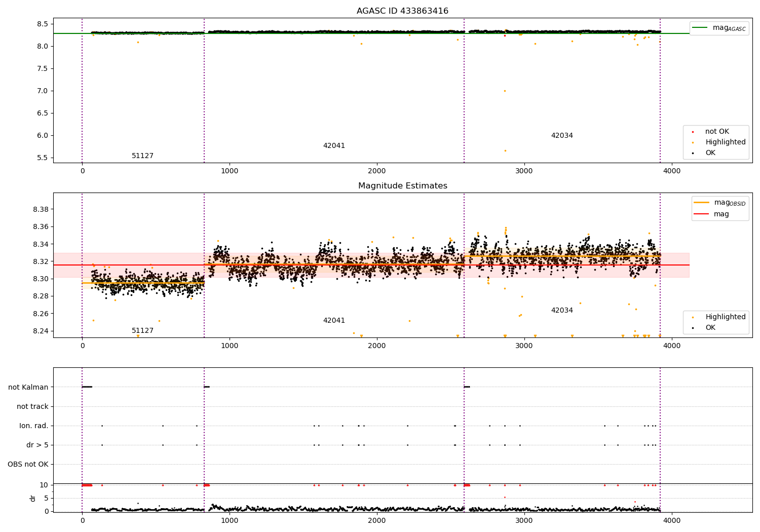Viewport: 760px width, 532px height.
Task: Click the "OBS not OK" row label
Action: [x=28, y=464]
